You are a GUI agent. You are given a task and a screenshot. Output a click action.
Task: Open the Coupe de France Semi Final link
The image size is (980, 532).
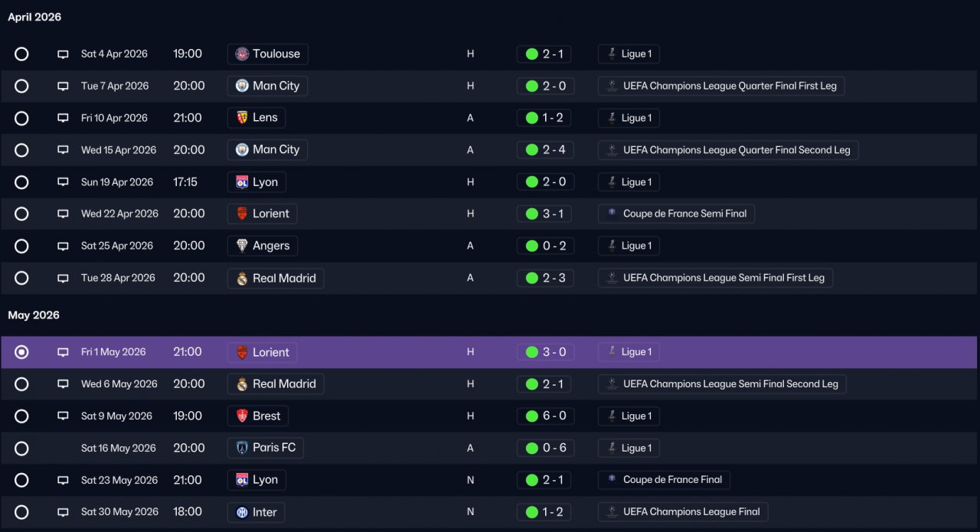pos(676,214)
